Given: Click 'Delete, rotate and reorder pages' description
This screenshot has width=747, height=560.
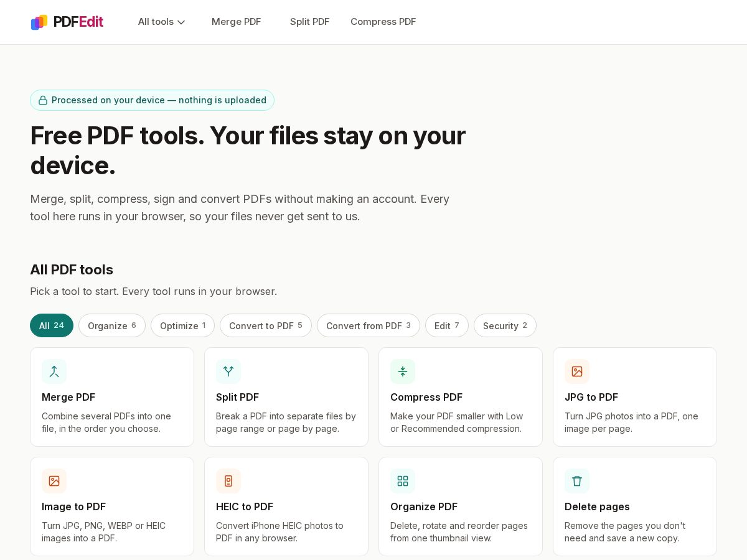Looking at the screenshot, I should click(459, 532).
